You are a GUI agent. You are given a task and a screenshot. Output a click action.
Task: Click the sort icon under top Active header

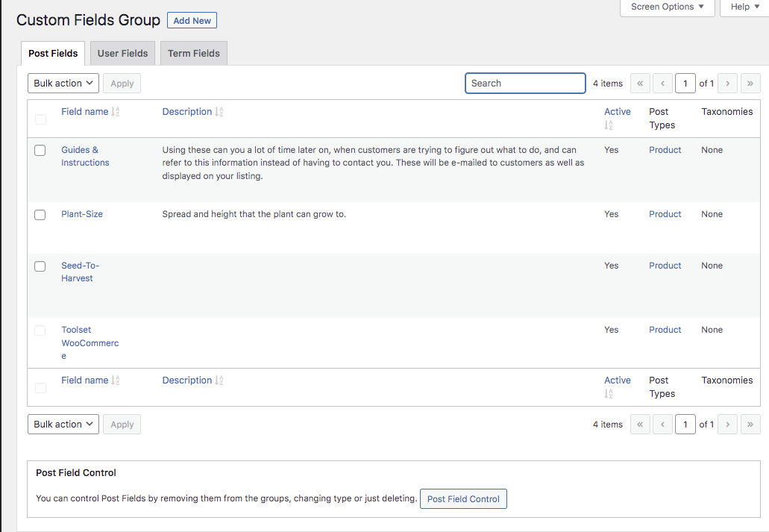[x=609, y=125]
